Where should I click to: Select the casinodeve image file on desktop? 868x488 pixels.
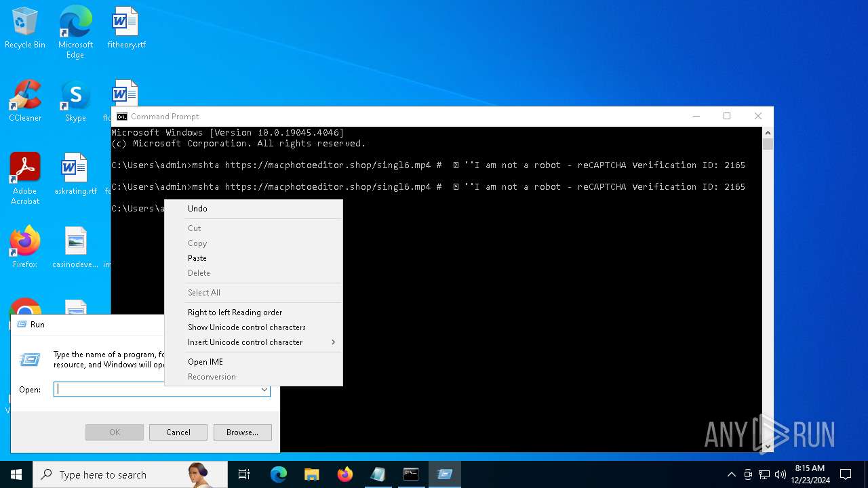click(x=75, y=248)
